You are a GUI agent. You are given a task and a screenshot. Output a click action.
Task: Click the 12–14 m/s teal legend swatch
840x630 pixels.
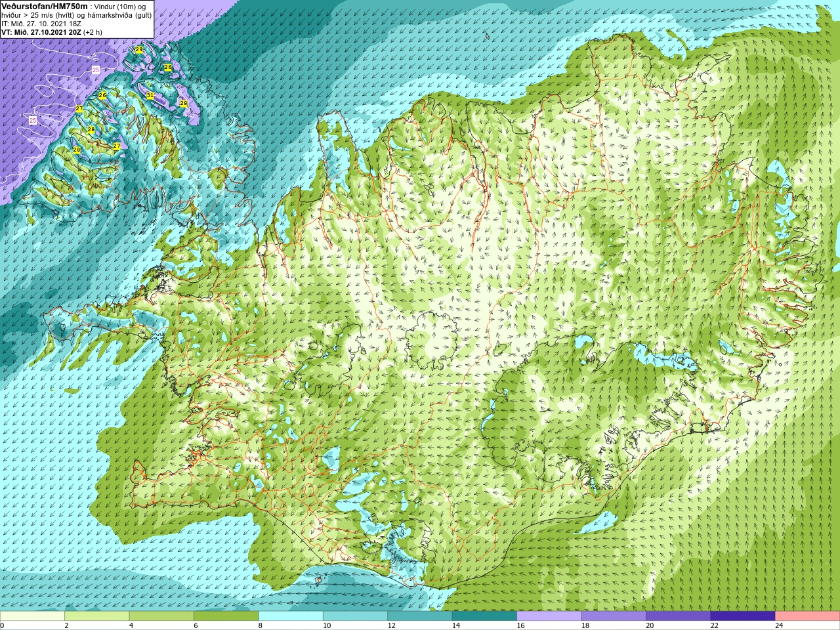420,616
